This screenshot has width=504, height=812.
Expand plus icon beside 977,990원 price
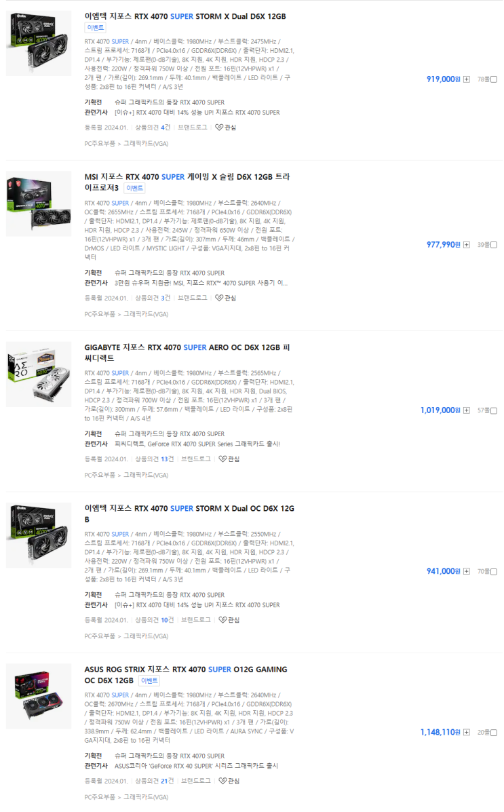(467, 245)
